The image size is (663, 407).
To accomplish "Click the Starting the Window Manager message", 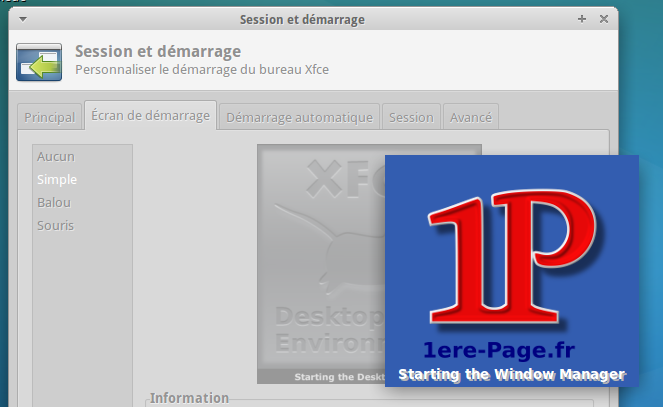I will [511, 375].
